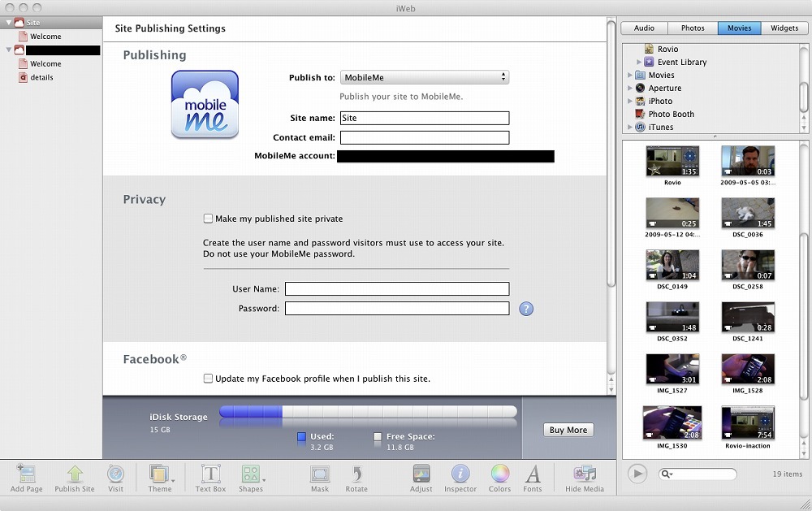812x511 pixels.
Task: Open the Shapes dropdown arrow
Action: click(x=264, y=480)
